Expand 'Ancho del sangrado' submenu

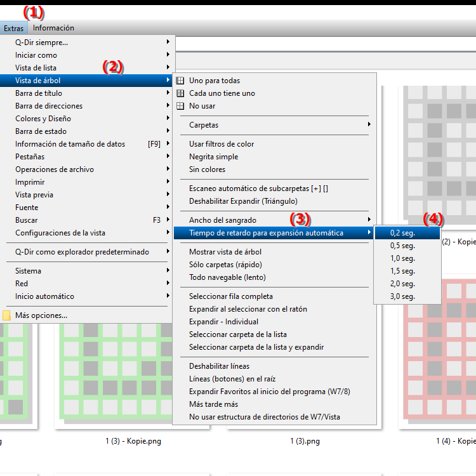click(x=274, y=220)
